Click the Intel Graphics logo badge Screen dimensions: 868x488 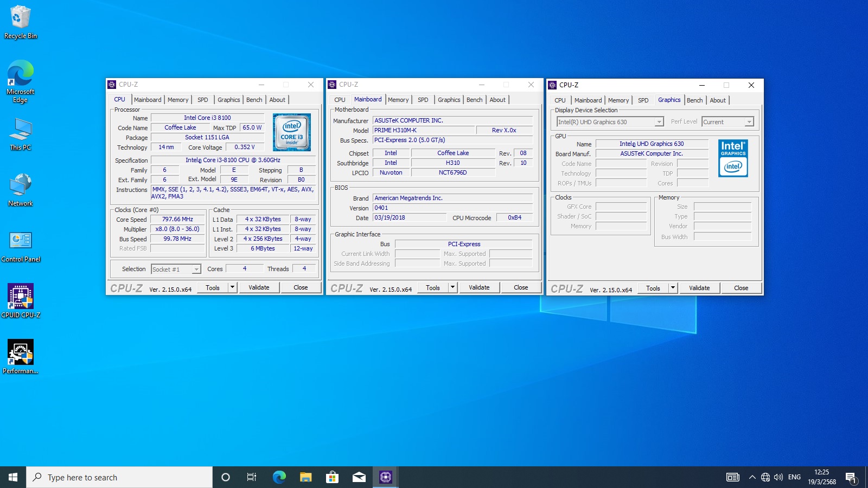click(x=733, y=158)
